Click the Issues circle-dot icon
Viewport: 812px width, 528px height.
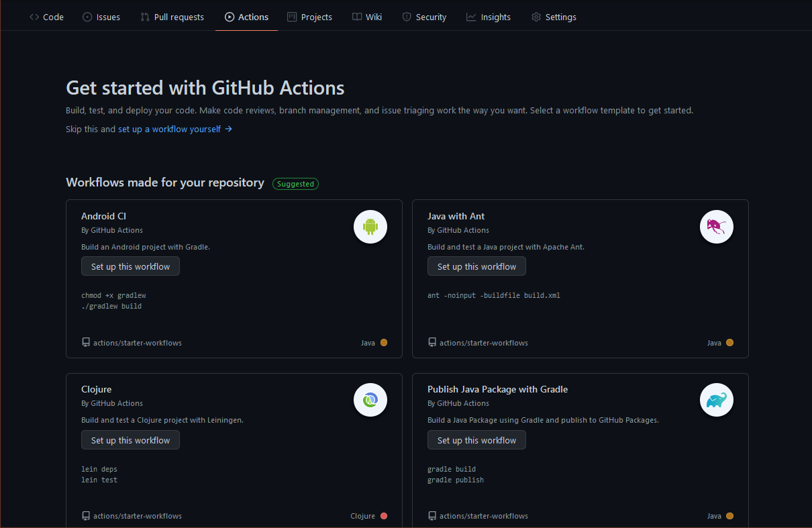(x=87, y=17)
